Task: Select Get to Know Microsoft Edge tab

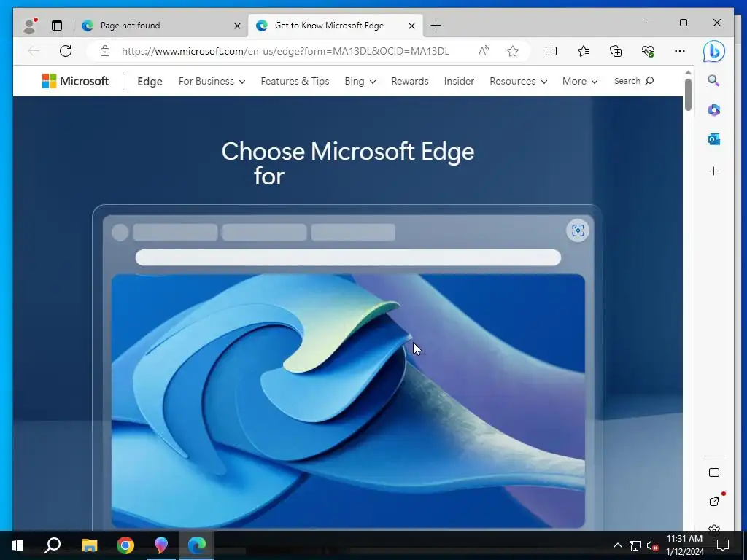Action: (x=336, y=26)
